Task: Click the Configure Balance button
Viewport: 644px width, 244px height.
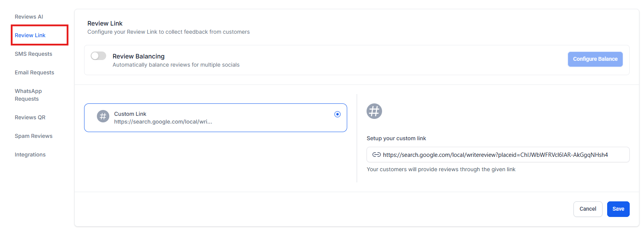Action: (595, 59)
